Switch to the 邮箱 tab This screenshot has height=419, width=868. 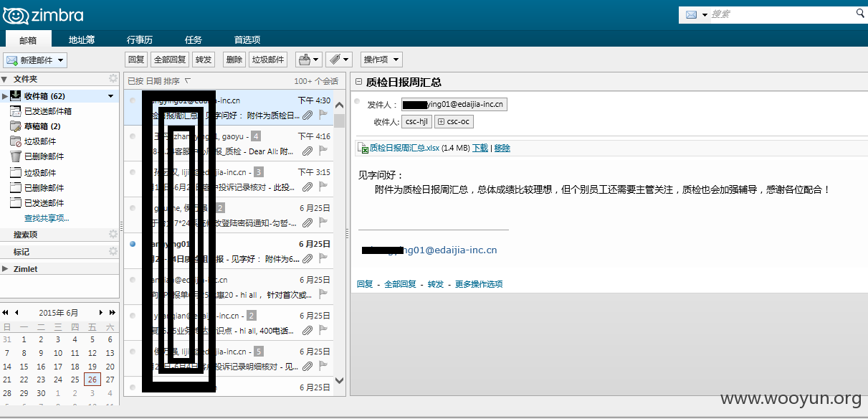28,39
